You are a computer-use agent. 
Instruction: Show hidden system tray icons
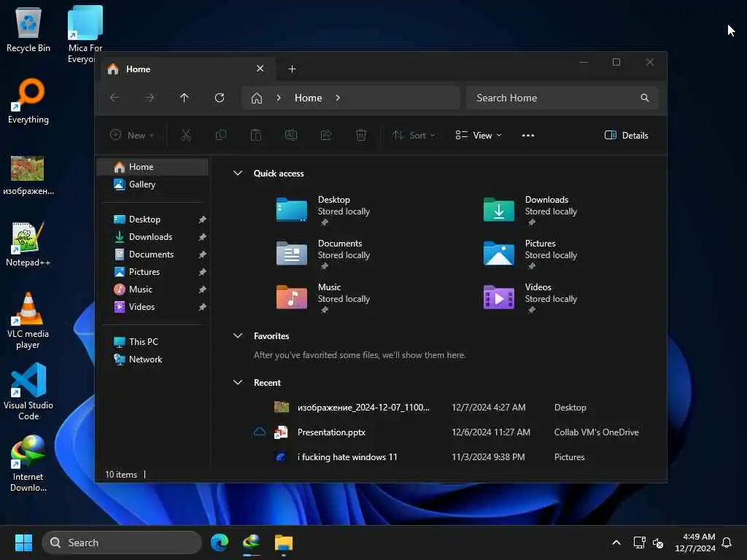[x=616, y=542]
